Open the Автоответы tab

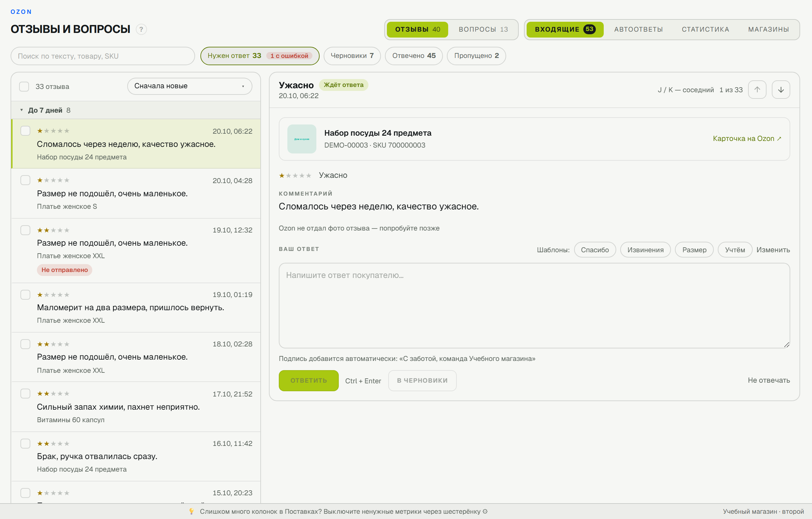pos(638,29)
